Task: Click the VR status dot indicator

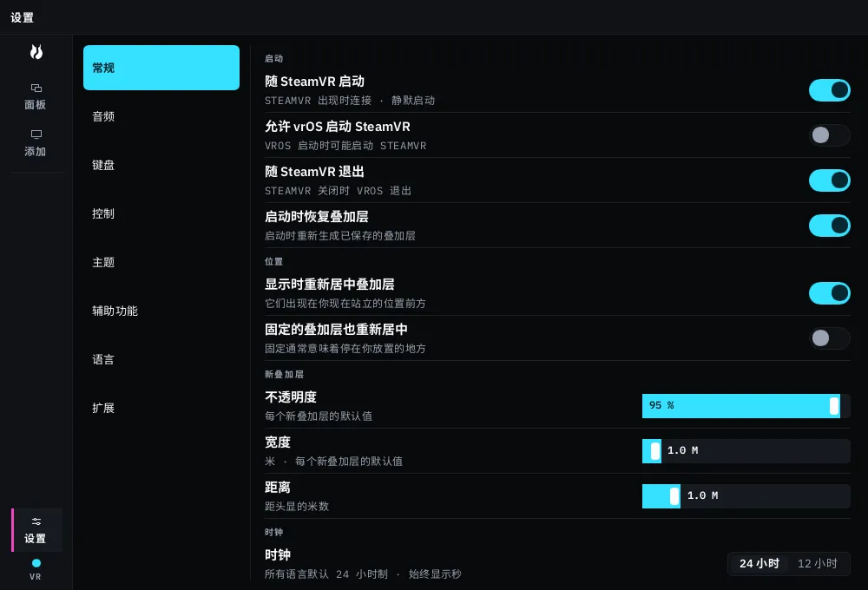Action: 36,563
